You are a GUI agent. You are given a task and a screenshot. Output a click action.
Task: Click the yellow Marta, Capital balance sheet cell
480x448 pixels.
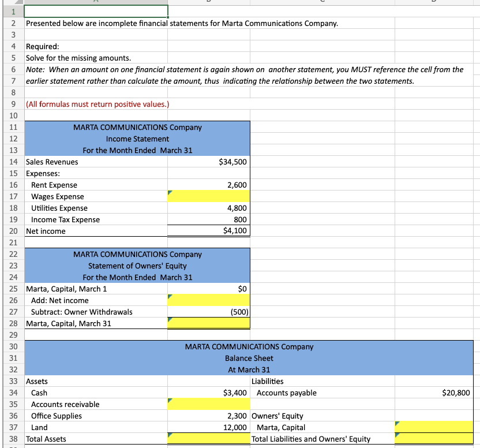[434, 427]
